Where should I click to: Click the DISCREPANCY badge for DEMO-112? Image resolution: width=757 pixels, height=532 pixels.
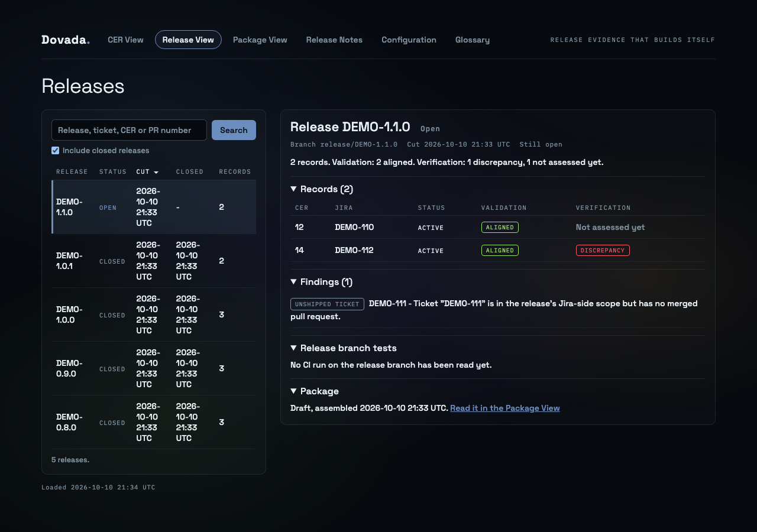click(603, 251)
